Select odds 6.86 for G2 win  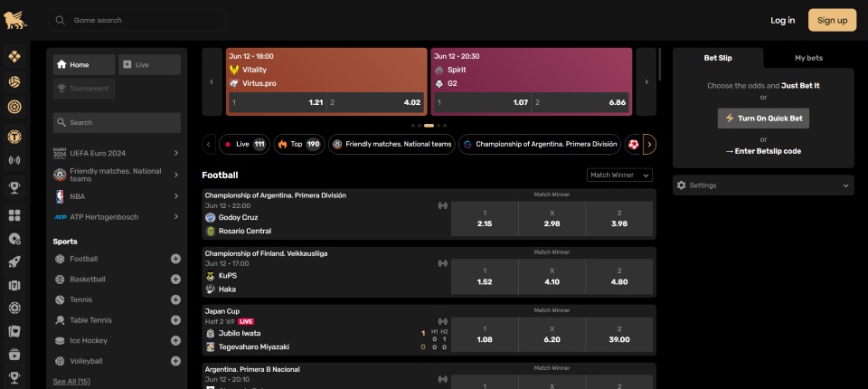click(x=580, y=102)
